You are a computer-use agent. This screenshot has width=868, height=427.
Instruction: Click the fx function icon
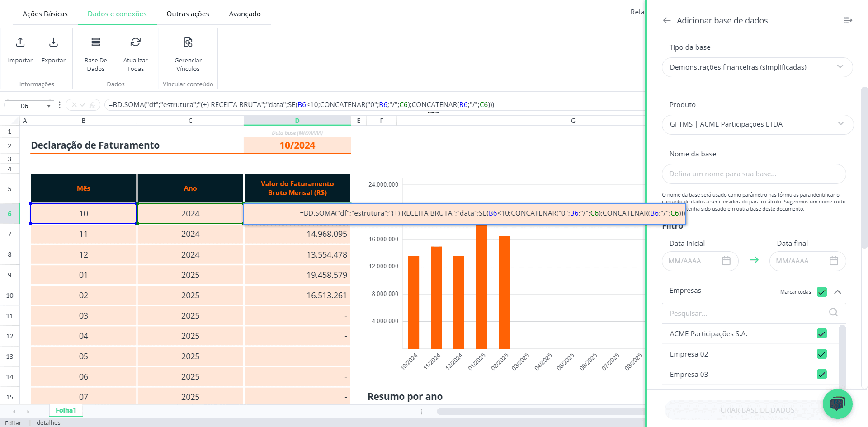(x=92, y=105)
